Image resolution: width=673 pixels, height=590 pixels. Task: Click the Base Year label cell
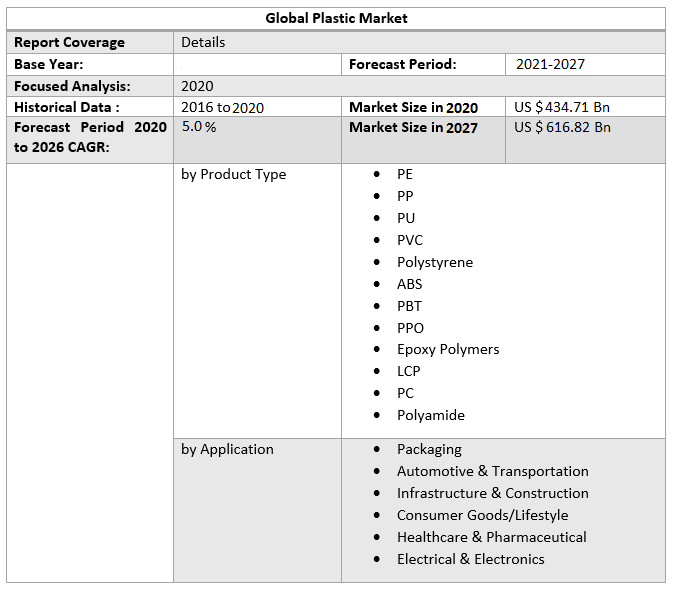48,64
